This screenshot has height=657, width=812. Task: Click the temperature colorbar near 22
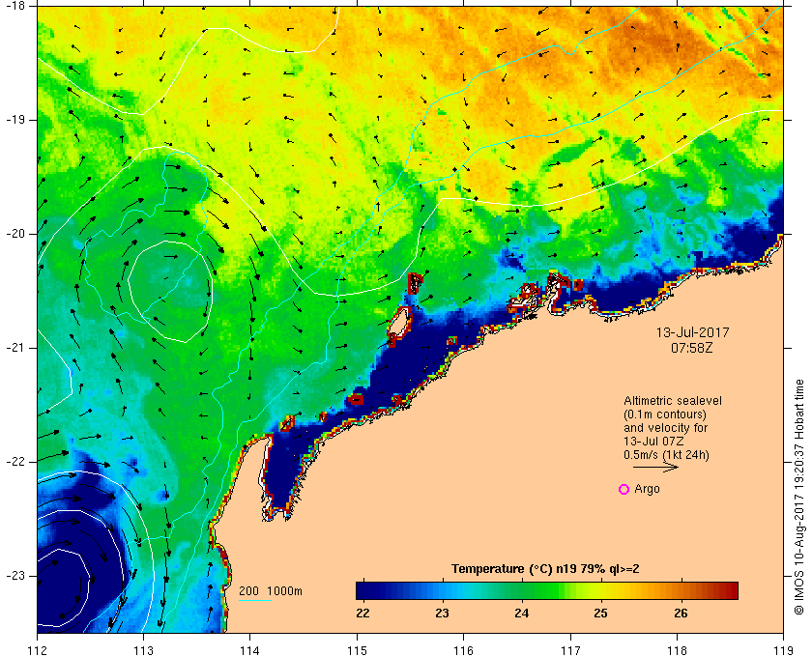[363, 590]
